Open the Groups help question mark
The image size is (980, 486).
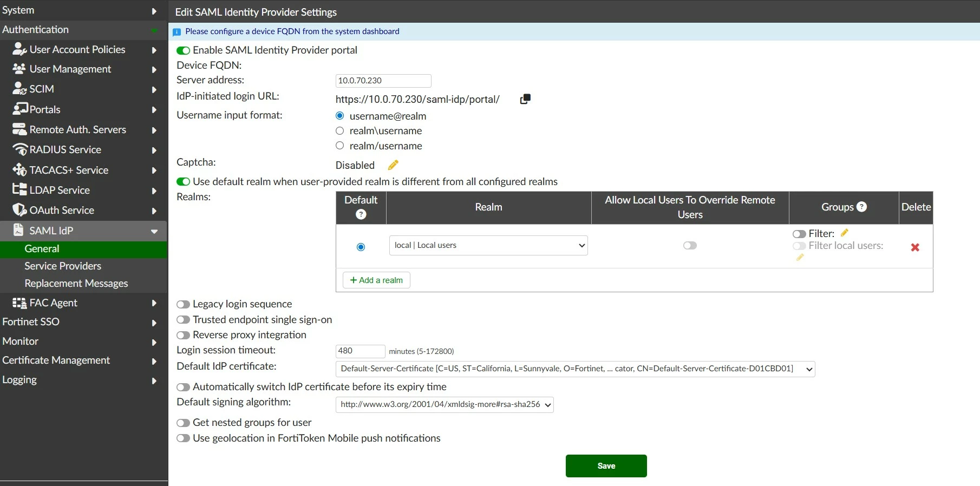[862, 207]
